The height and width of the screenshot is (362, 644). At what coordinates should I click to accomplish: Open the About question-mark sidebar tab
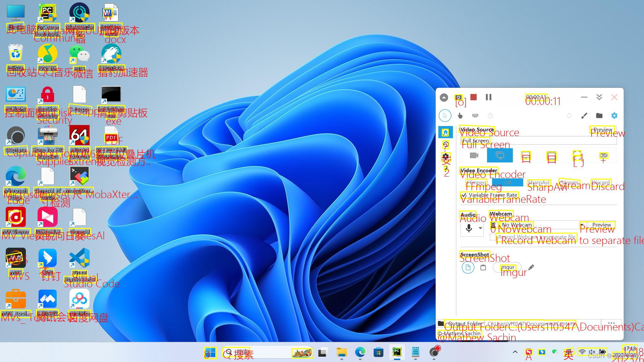coord(446,168)
